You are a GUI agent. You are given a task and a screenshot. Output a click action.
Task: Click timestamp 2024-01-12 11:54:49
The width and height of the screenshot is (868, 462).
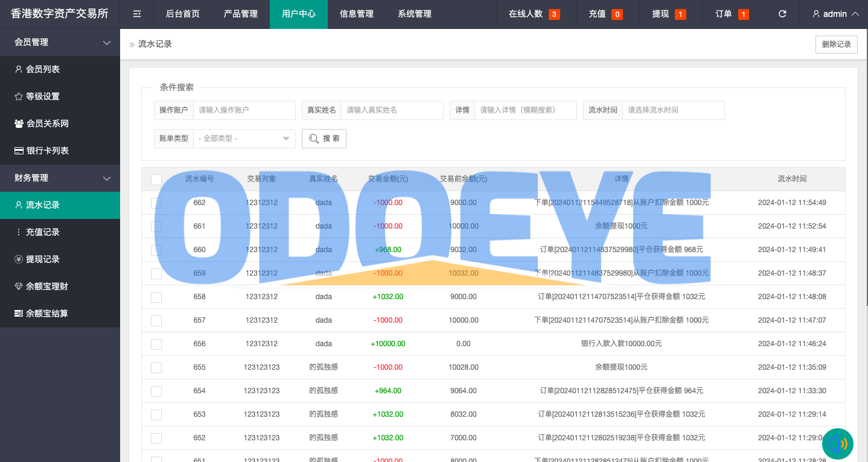click(x=792, y=203)
